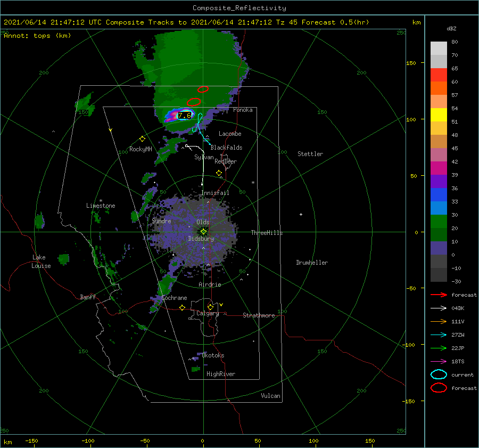Click the HighRiver label
The image size is (479, 448).
[221, 374]
